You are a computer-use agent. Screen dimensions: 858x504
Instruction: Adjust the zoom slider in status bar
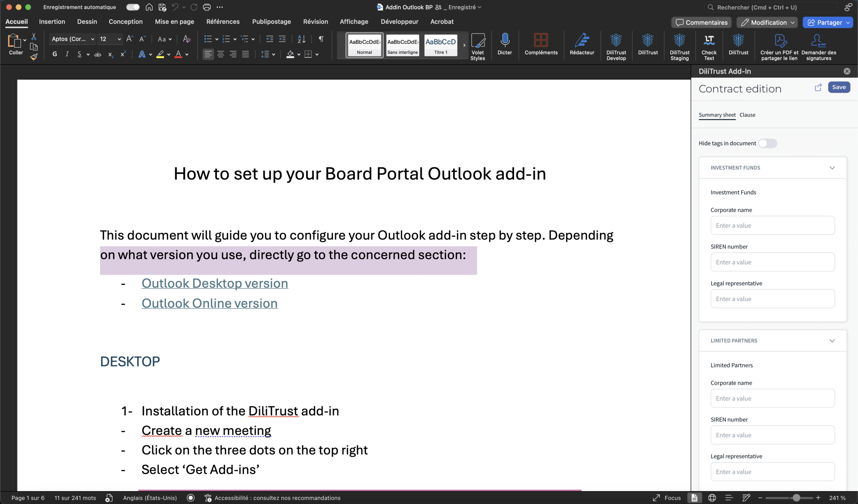tap(796, 498)
